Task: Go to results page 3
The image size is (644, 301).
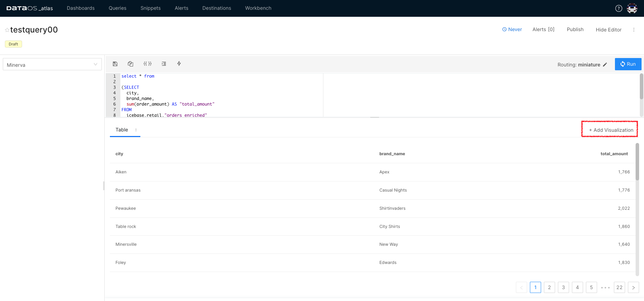Action: (563, 287)
